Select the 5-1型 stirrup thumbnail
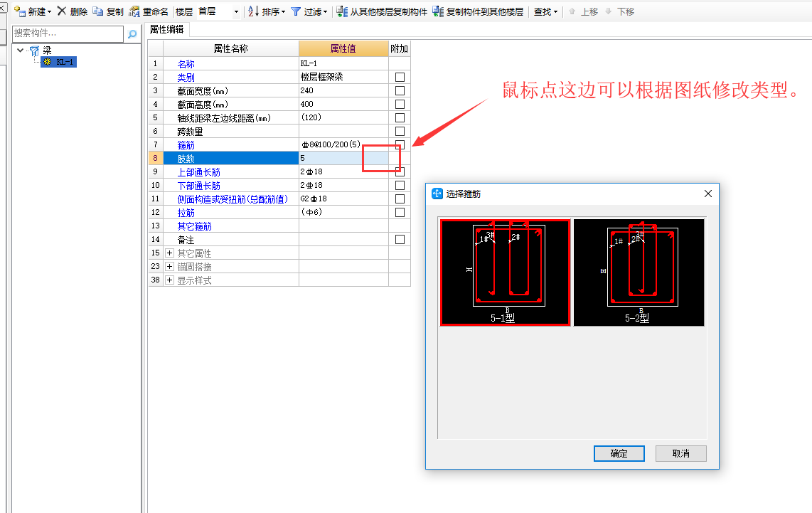The image size is (812, 513). 505,273
